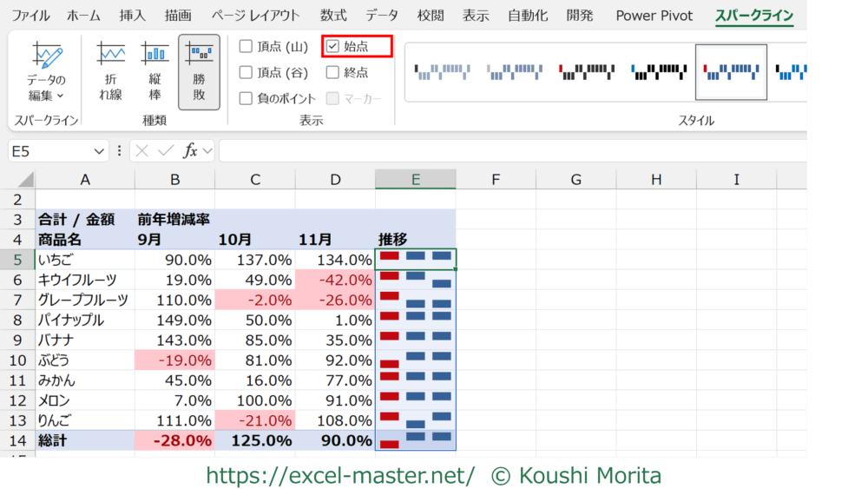Check the 負のポイント negative points checkbox
Viewport: 868px width, 489px height.
pyautogui.click(x=246, y=98)
